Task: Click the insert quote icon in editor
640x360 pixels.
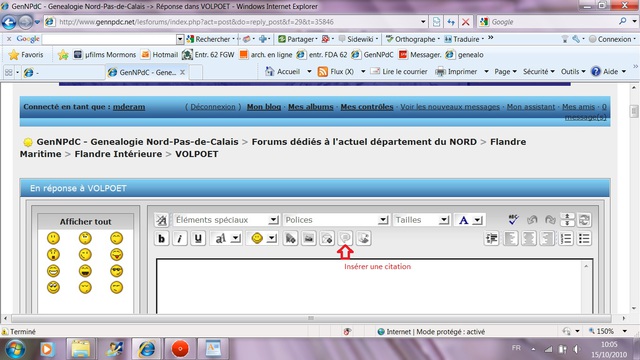Action: point(345,238)
